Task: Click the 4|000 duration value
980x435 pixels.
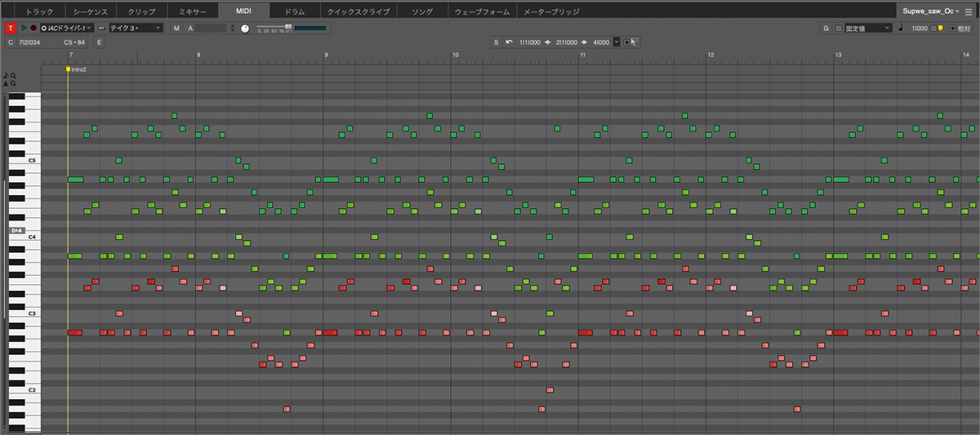Action: pyautogui.click(x=601, y=42)
